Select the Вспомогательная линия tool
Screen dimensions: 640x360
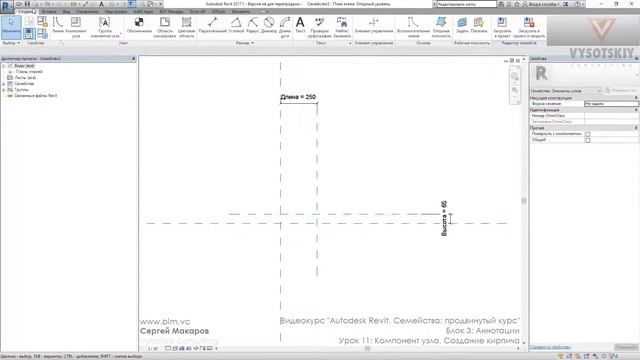point(413,27)
